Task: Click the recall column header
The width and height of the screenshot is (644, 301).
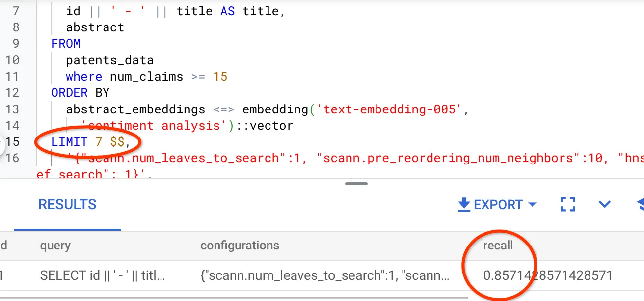Action: 498,246
